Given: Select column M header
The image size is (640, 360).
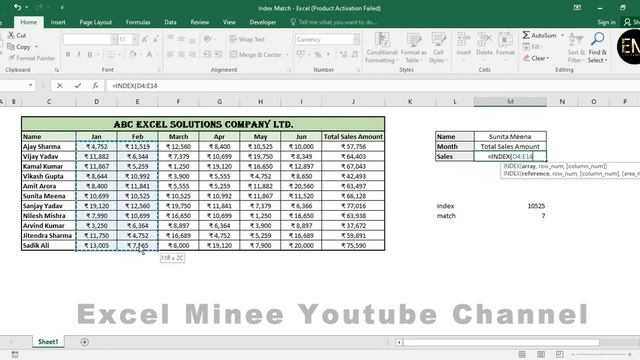Looking at the screenshot, I should 510,101.
